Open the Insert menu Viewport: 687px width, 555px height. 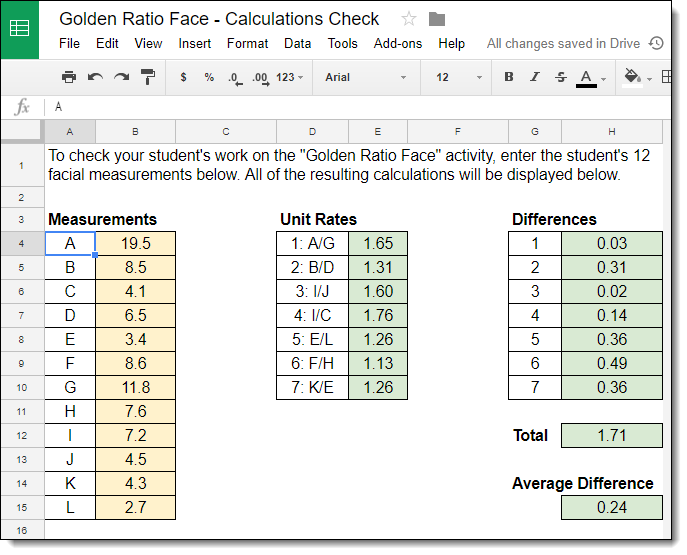195,43
